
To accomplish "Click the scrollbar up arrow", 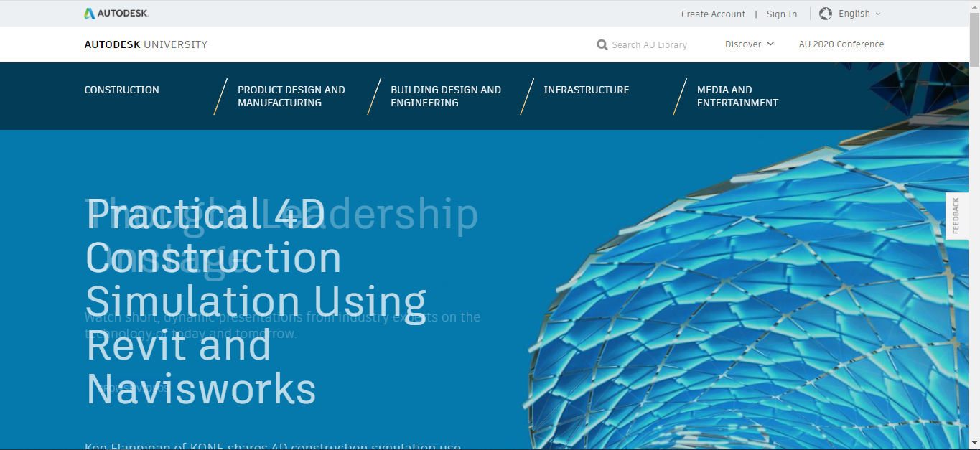I will pyautogui.click(x=974, y=6).
